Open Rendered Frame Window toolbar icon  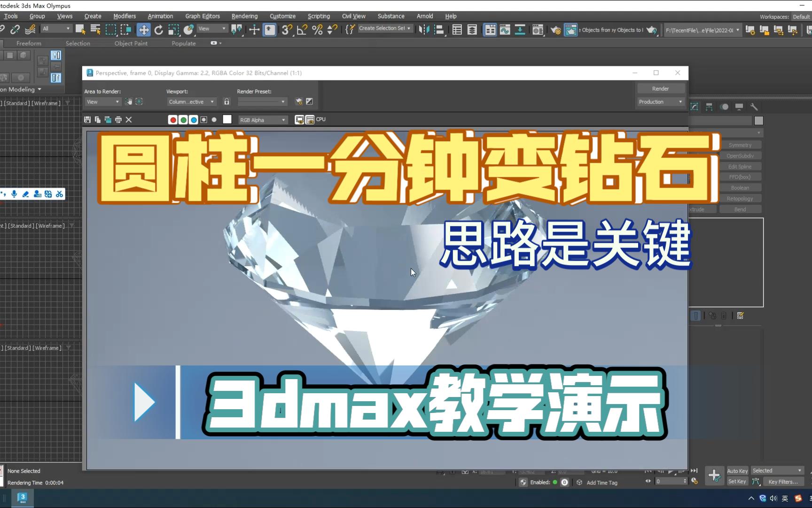click(571, 30)
